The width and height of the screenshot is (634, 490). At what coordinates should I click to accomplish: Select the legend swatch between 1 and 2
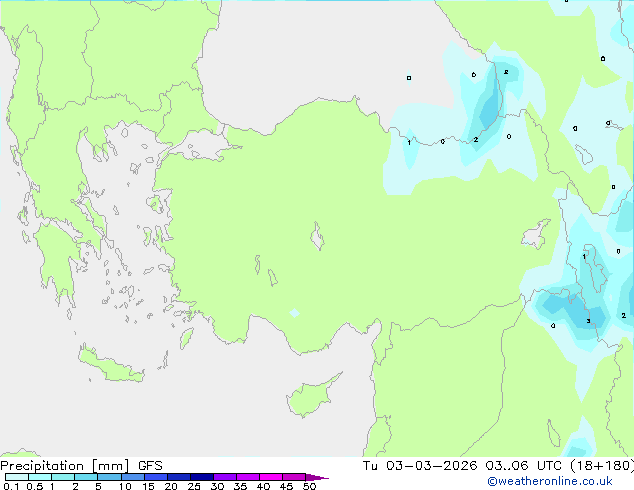(63, 477)
